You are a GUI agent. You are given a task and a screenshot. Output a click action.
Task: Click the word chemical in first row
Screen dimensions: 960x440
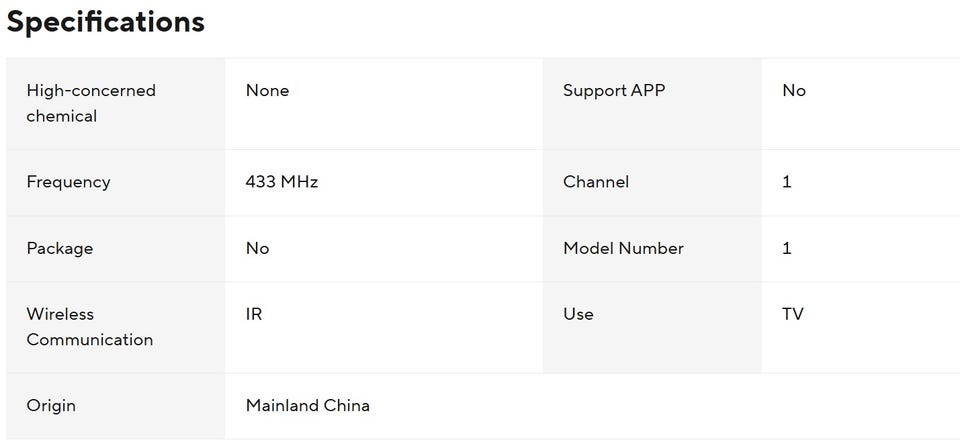click(62, 116)
